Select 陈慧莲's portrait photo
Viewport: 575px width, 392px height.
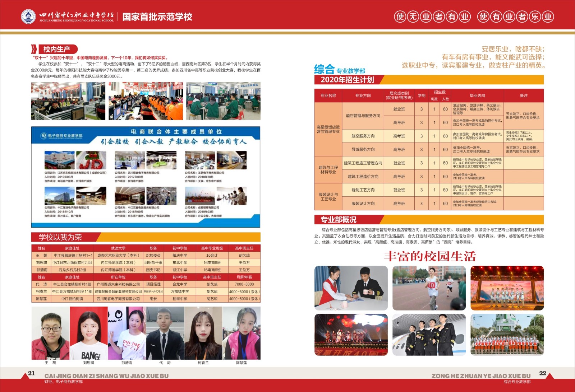241,333
